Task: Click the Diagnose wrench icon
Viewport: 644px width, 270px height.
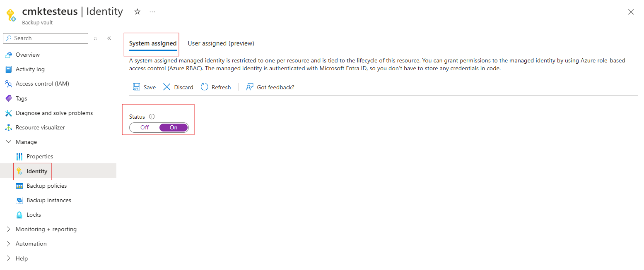Action: tap(8, 113)
